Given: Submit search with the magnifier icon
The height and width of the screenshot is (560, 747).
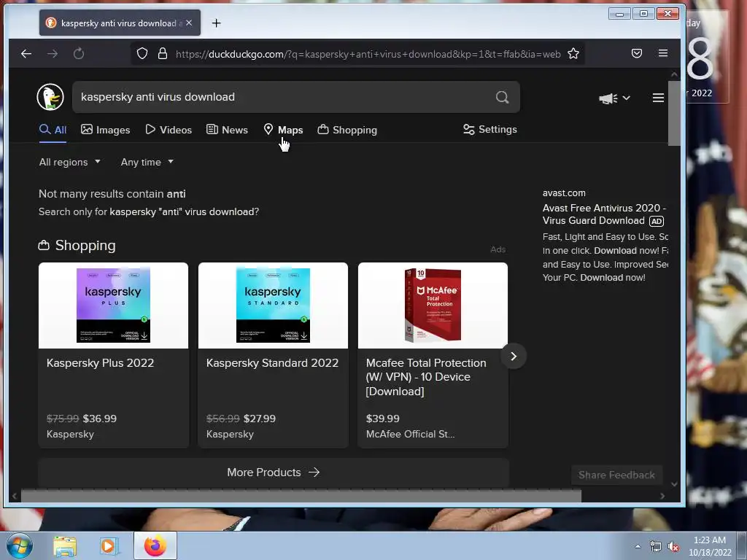Looking at the screenshot, I should click(x=502, y=97).
